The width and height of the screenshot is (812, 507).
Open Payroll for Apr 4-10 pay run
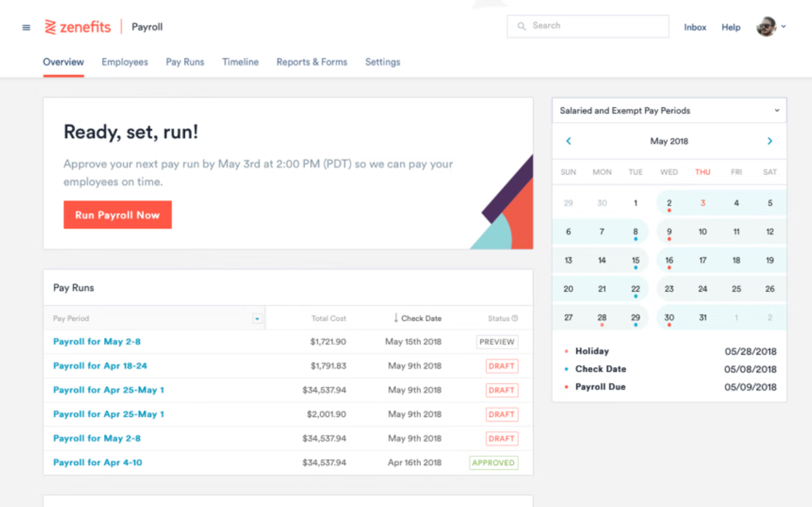pyautogui.click(x=97, y=462)
